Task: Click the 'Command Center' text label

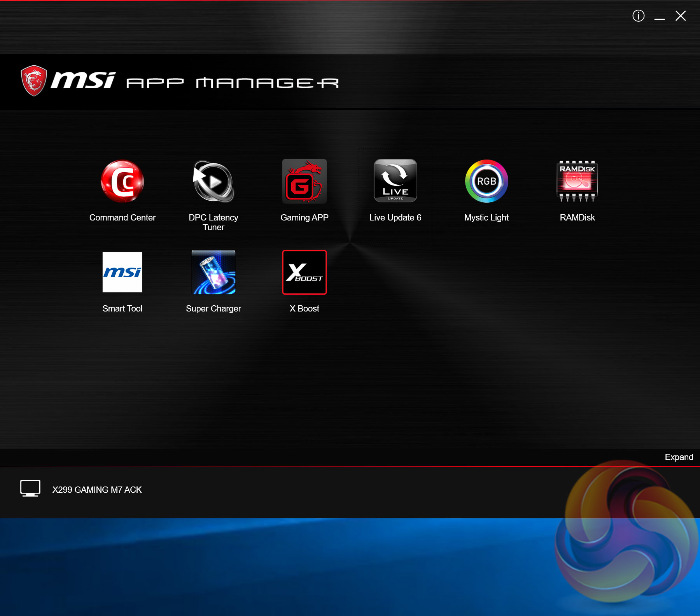Action: click(x=122, y=217)
